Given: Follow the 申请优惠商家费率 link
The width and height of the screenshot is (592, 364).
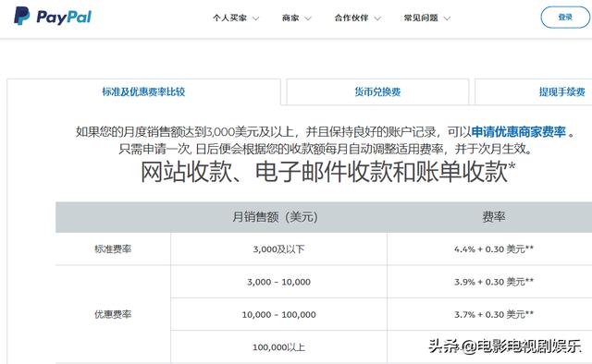Looking at the screenshot, I should click(x=518, y=131).
